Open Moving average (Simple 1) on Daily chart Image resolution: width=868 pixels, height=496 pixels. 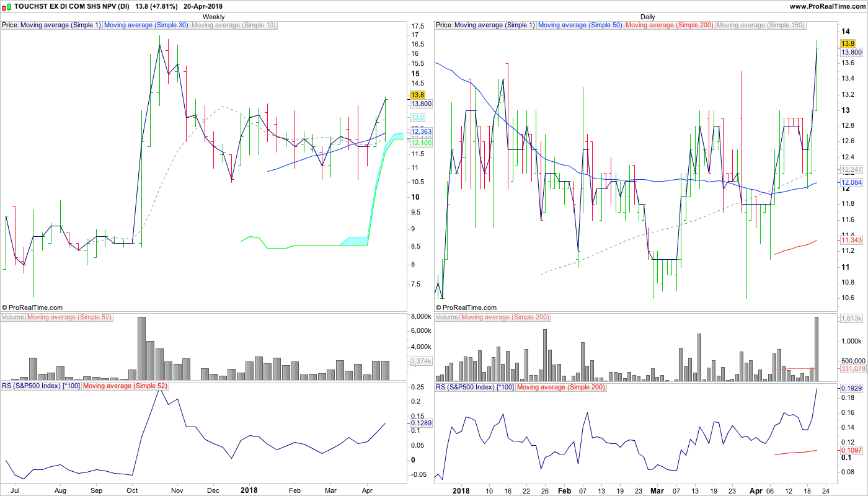click(x=495, y=25)
